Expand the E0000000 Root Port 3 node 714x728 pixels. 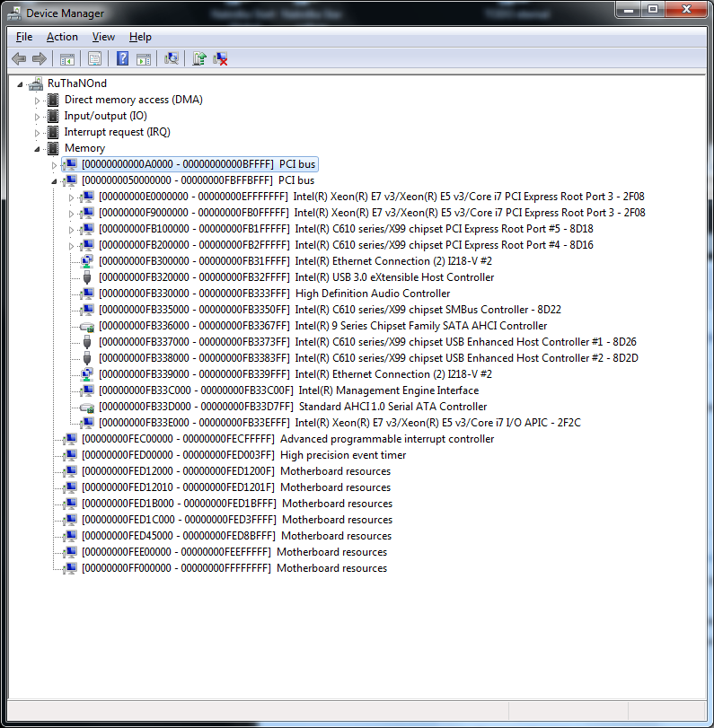(x=71, y=197)
